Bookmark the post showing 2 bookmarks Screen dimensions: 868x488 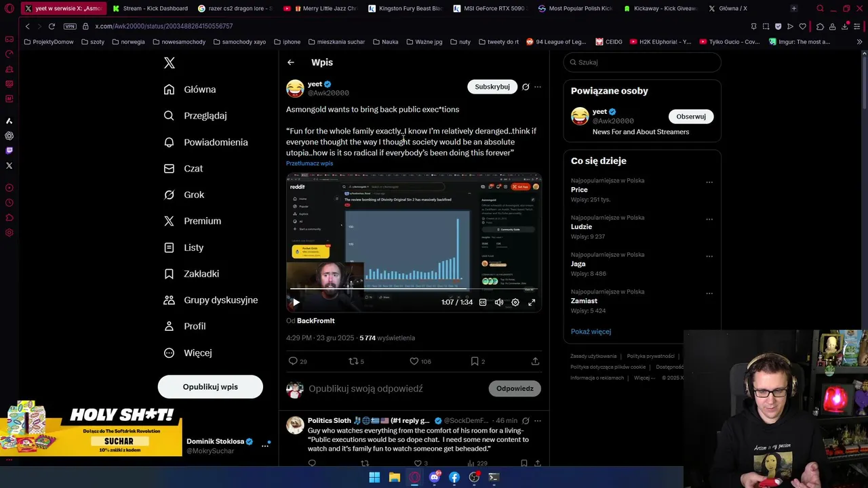pyautogui.click(x=478, y=361)
